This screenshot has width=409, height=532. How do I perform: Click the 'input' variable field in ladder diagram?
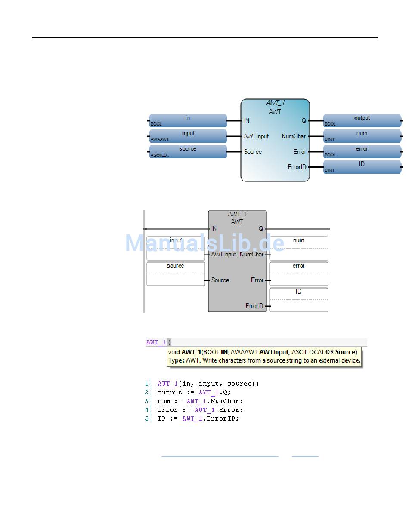pyautogui.click(x=176, y=248)
